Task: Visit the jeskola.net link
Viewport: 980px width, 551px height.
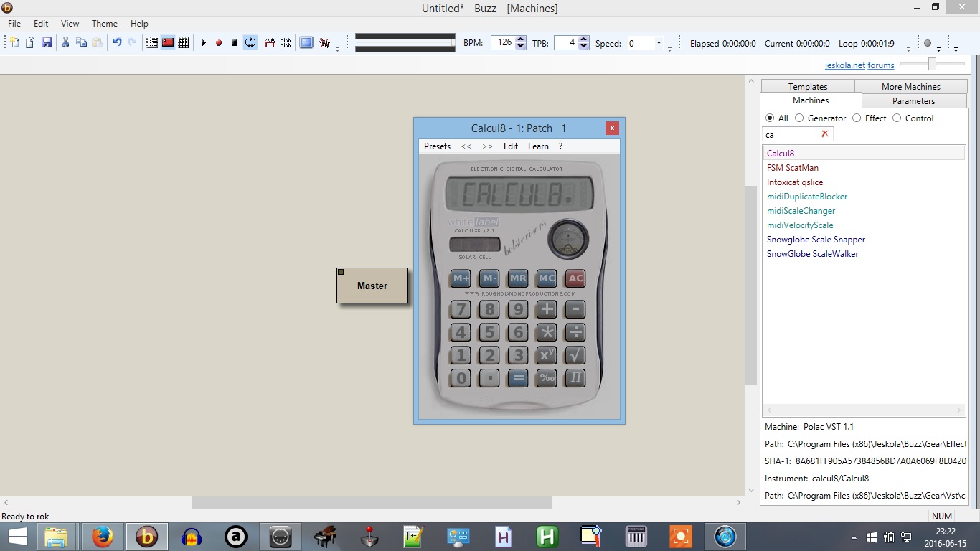Action: (845, 65)
